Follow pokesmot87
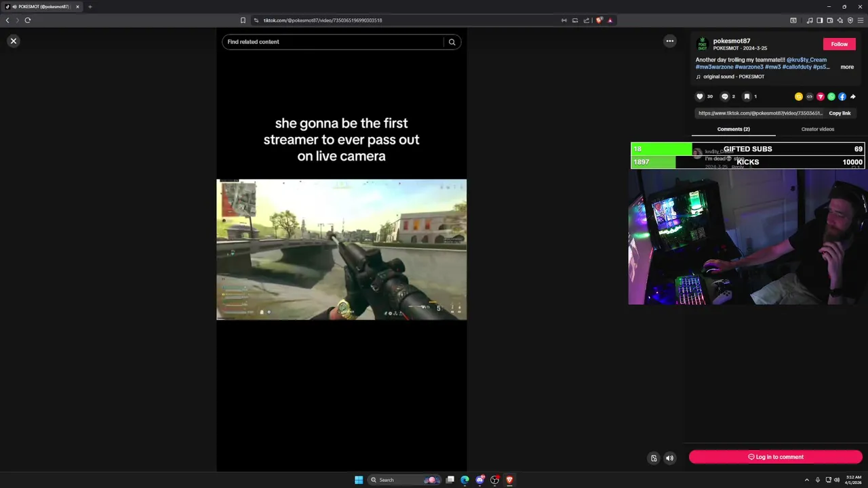The image size is (868, 488). tap(840, 44)
